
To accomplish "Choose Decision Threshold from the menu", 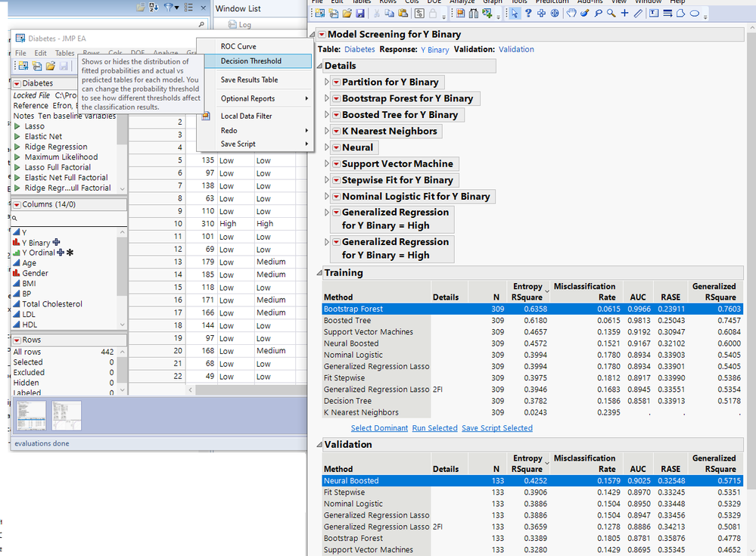I will tap(250, 61).
